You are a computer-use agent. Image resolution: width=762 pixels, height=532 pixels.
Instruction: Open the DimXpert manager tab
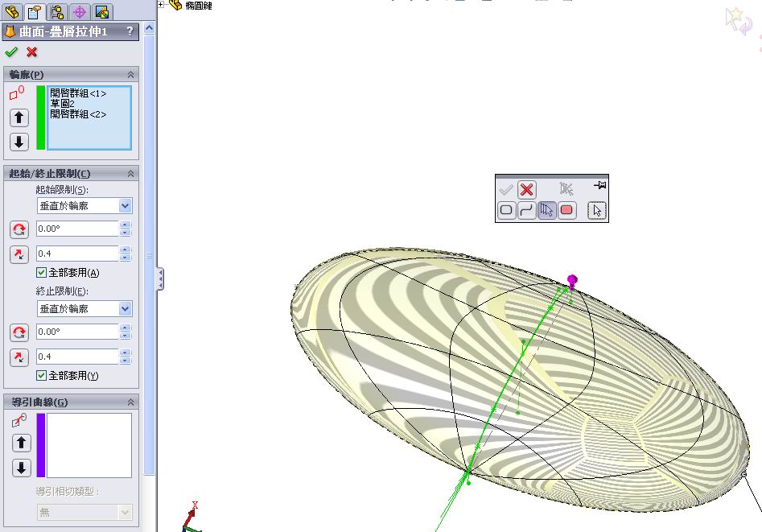(x=80, y=12)
